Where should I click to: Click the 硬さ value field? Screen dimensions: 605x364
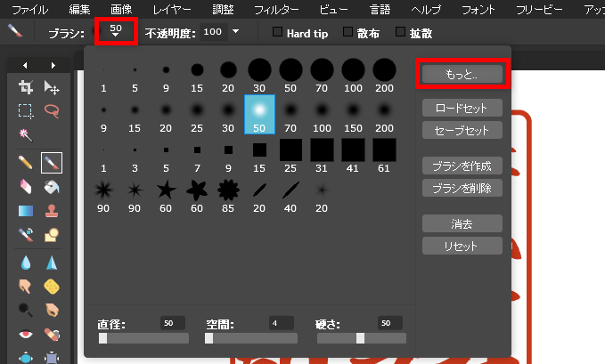[x=390, y=323]
